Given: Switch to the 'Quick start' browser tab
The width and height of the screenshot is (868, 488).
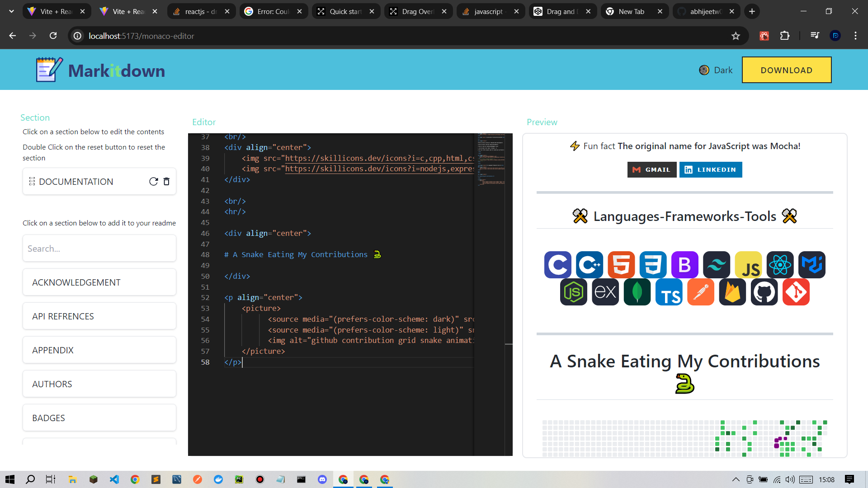Looking at the screenshot, I should click(345, 11).
